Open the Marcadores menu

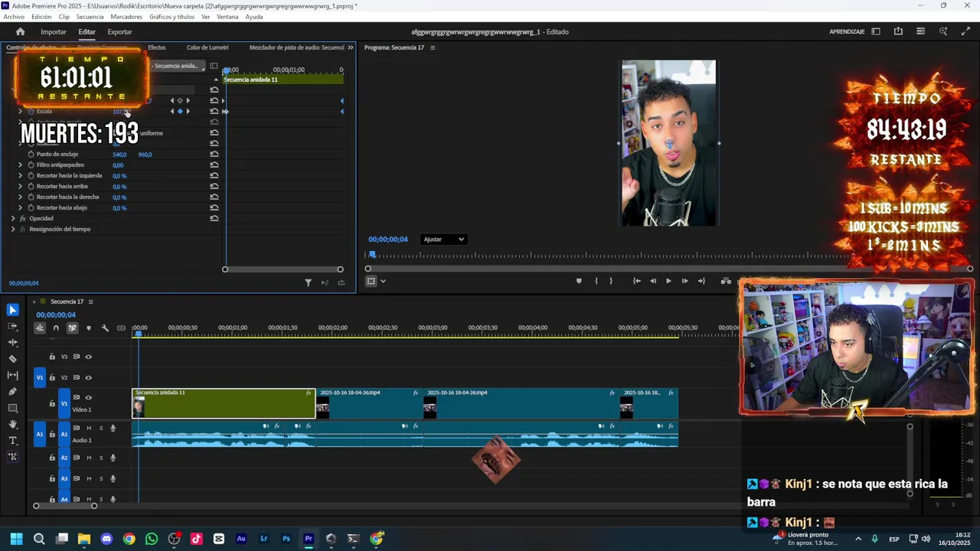tap(126, 17)
